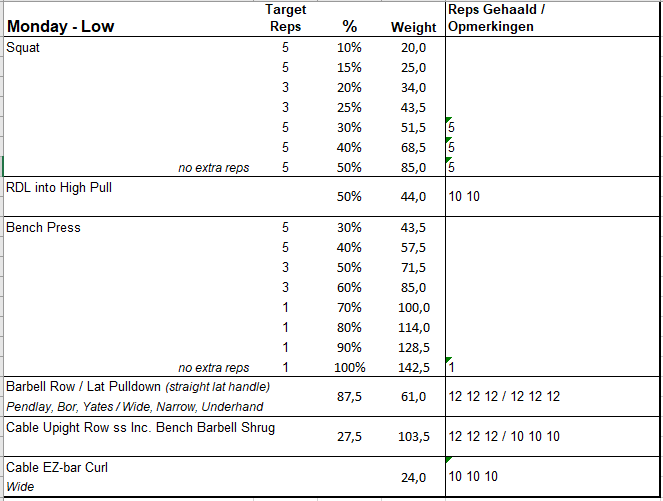Select the "Weight" column header cell

(x=413, y=27)
